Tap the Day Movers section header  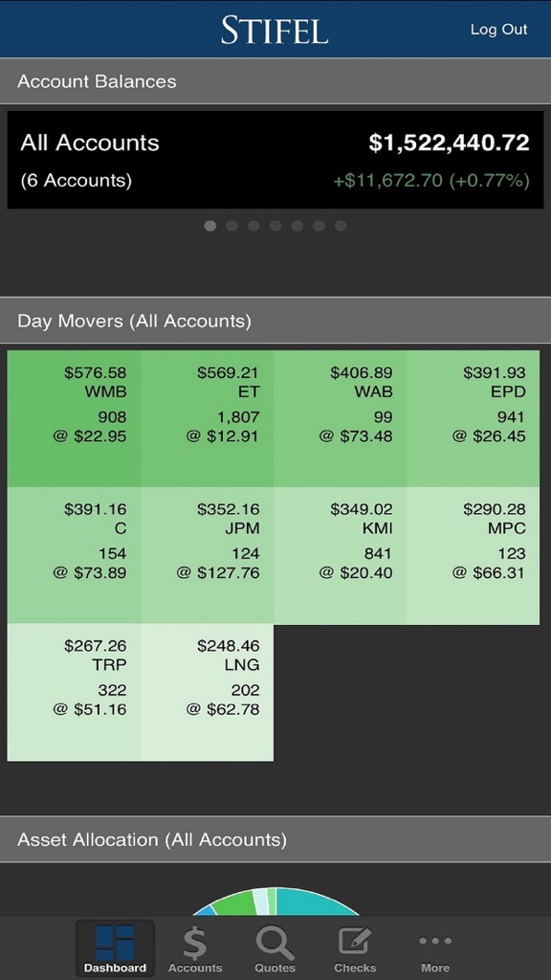275,321
